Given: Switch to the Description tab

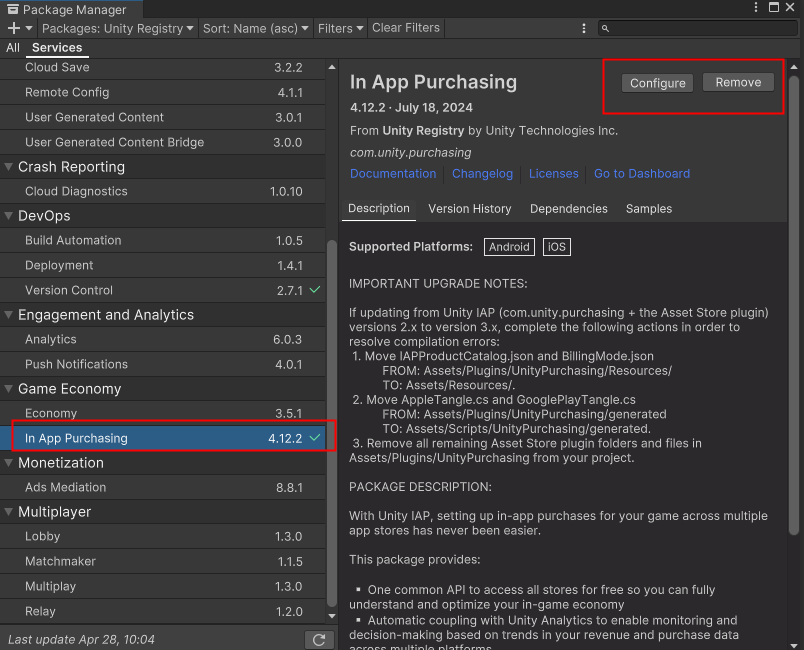Looking at the screenshot, I should tap(379, 209).
